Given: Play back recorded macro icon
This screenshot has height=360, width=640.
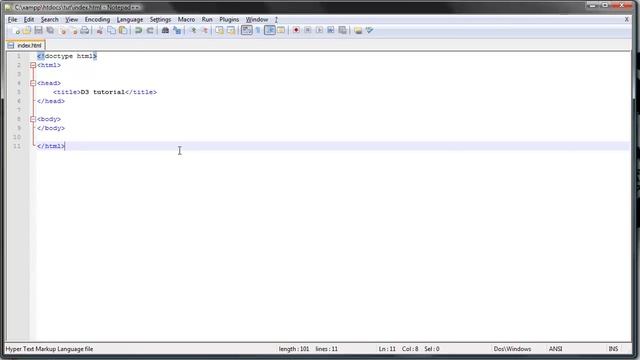Looking at the screenshot, I should [x=319, y=31].
